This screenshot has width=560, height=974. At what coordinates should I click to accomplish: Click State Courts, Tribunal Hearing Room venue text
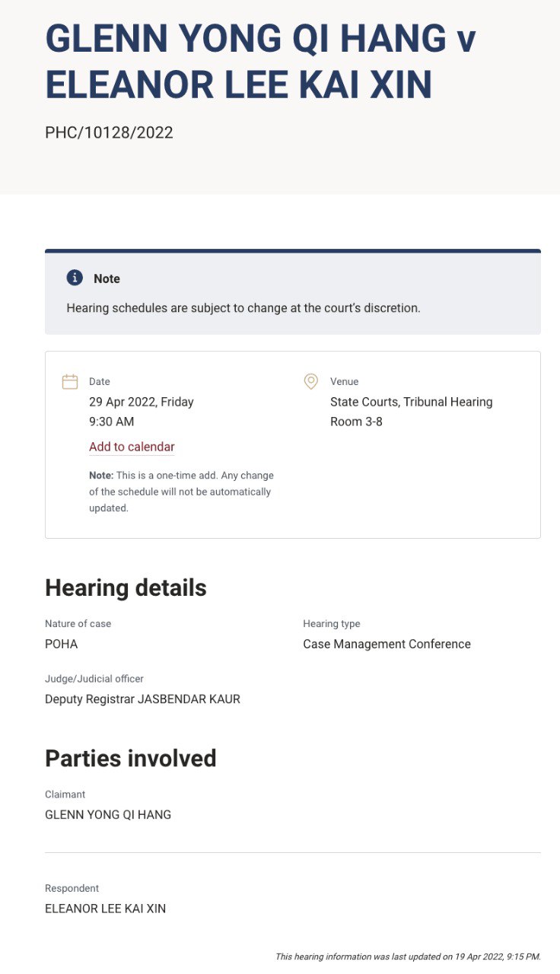[x=412, y=412]
